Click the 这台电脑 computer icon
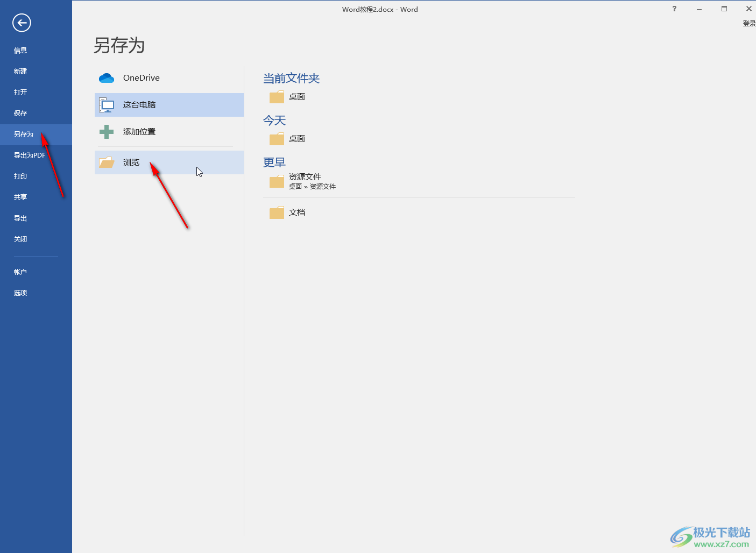 click(x=107, y=105)
